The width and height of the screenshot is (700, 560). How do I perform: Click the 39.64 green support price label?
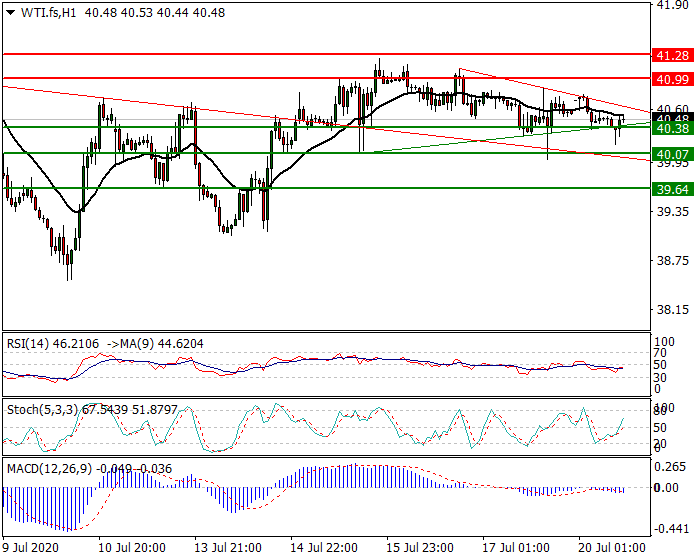pyautogui.click(x=673, y=189)
